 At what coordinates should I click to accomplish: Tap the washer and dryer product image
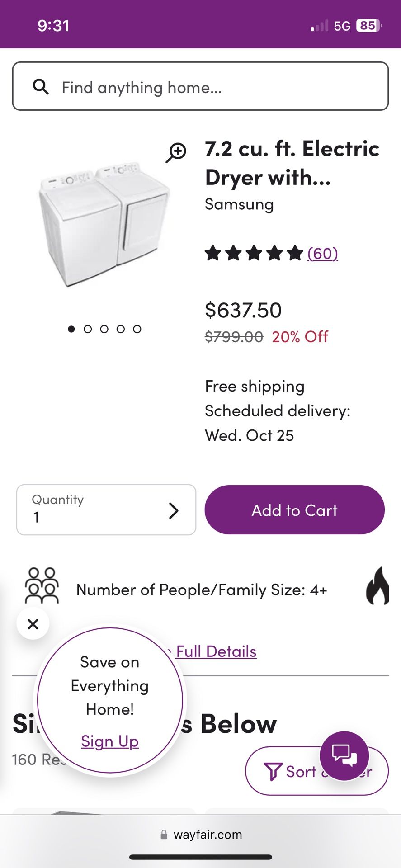(104, 224)
